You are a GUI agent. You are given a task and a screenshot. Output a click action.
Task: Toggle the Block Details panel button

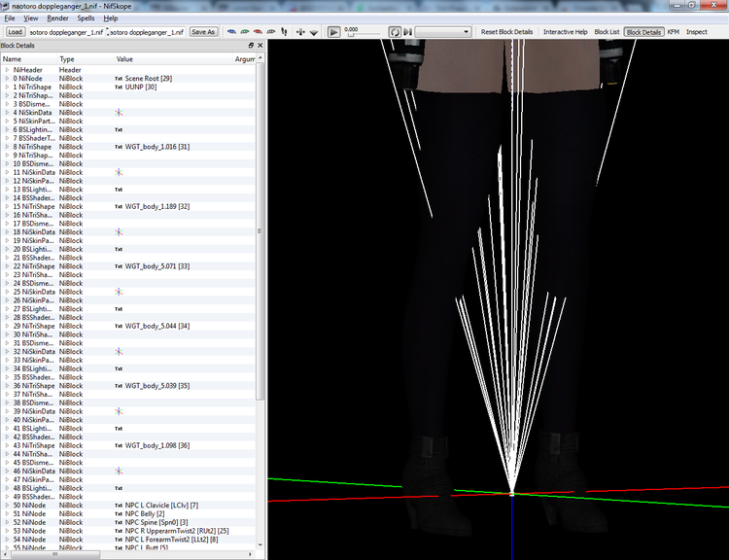click(643, 32)
